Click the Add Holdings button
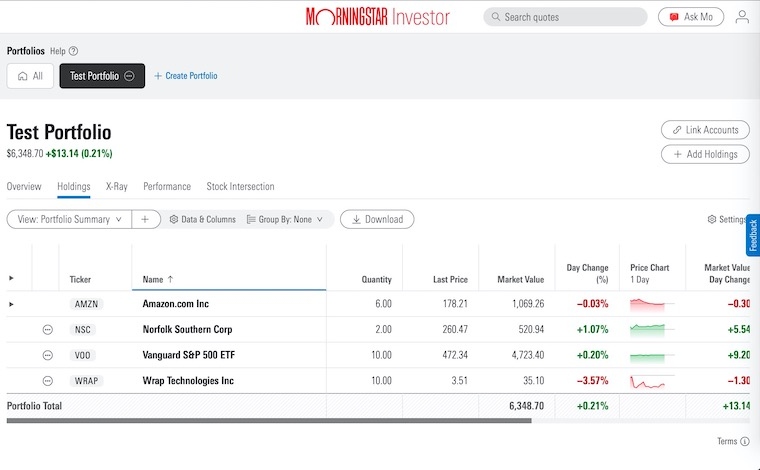760x470 pixels. tap(705, 154)
